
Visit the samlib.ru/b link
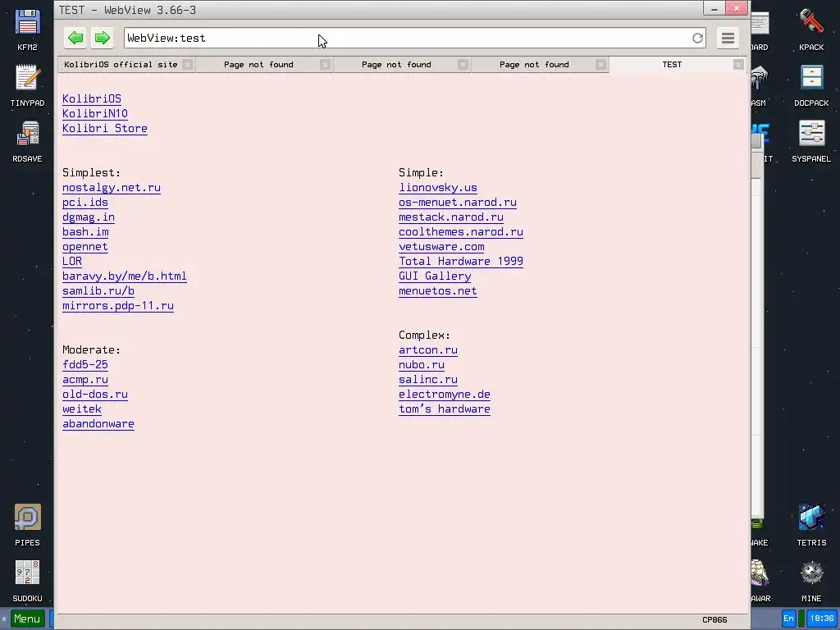[x=98, y=291]
